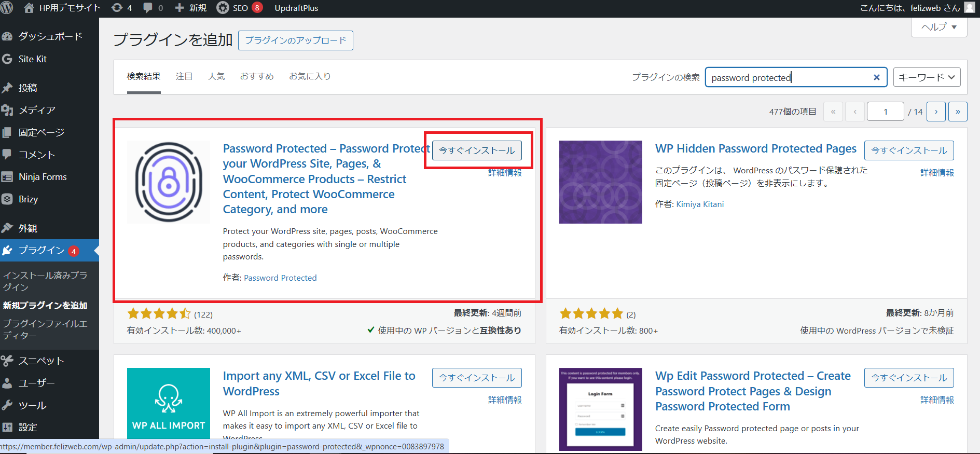Image resolution: width=980 pixels, height=454 pixels.
Task: Open author link Password Protected
Action: [x=280, y=278]
